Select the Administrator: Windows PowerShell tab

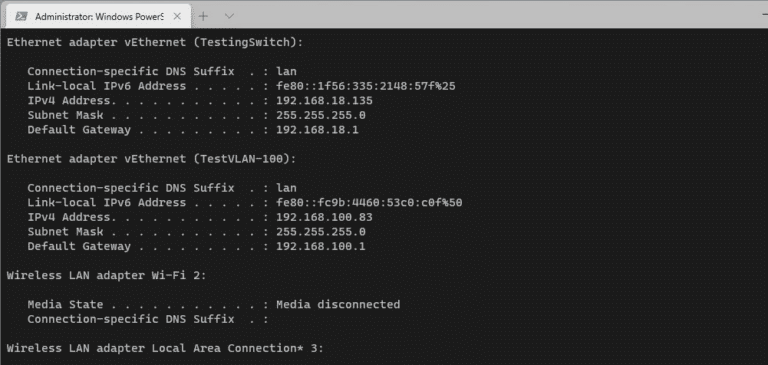tap(95, 17)
